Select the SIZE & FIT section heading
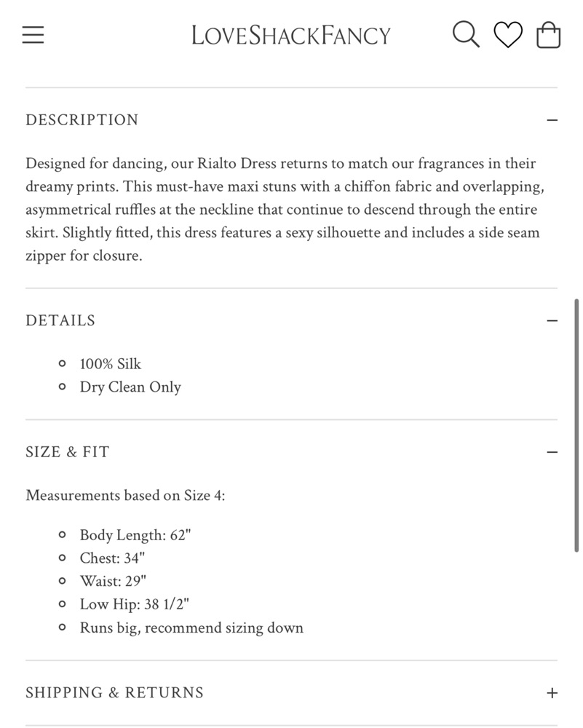This screenshot has width=583, height=728. pyautogui.click(x=68, y=452)
